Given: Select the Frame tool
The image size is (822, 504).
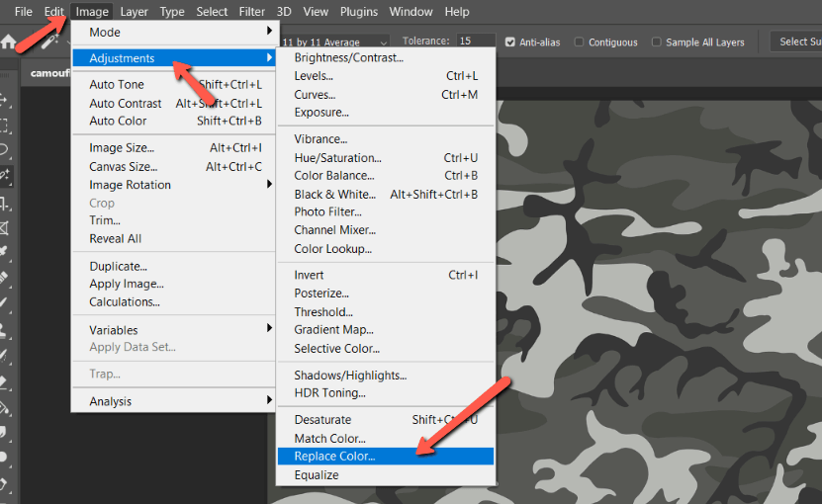Looking at the screenshot, I should 5,228.
